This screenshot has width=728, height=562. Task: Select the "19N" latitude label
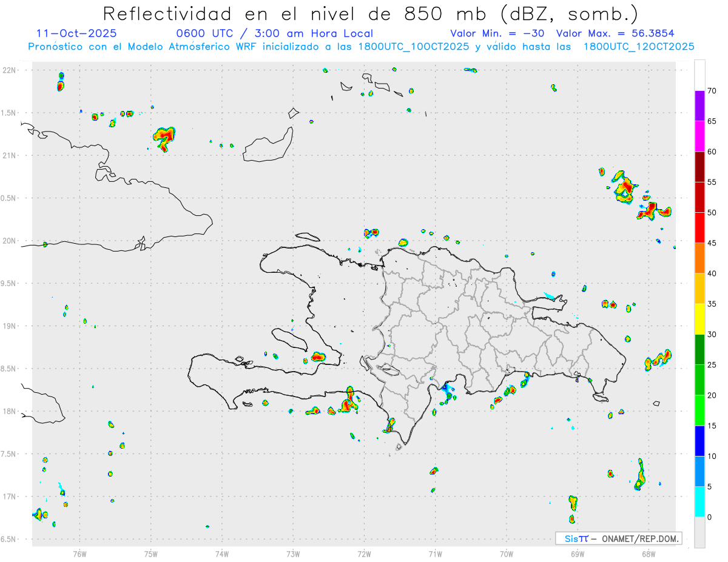pyautogui.click(x=10, y=326)
